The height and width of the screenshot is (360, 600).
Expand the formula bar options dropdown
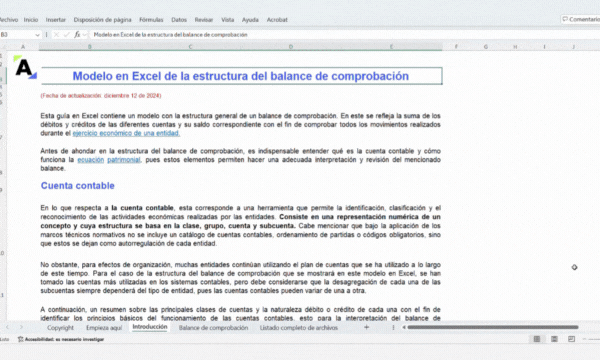85,35
